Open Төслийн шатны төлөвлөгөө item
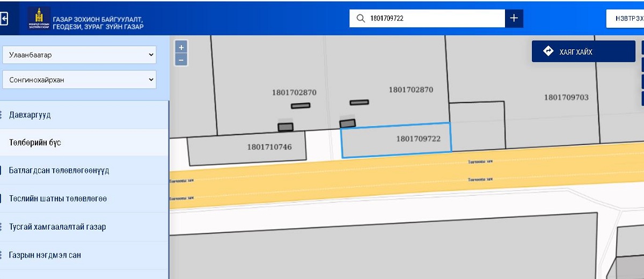 point(58,199)
